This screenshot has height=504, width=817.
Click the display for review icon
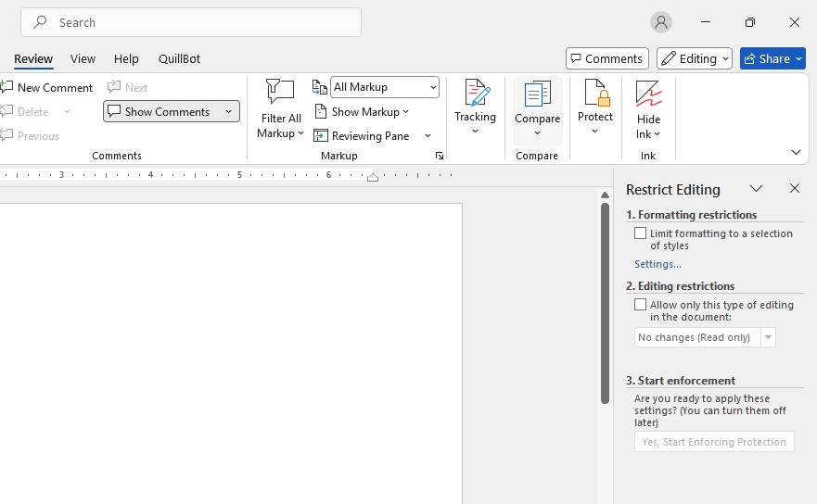coord(319,87)
